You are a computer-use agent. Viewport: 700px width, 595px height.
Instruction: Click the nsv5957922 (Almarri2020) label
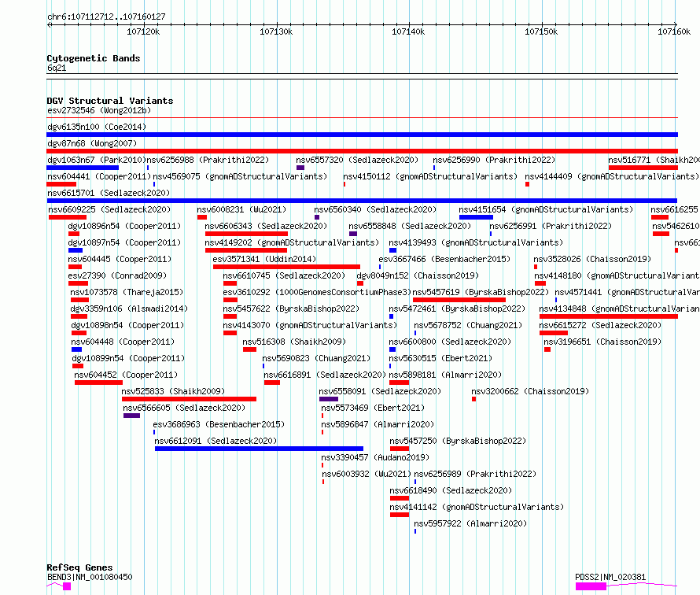tap(470, 523)
